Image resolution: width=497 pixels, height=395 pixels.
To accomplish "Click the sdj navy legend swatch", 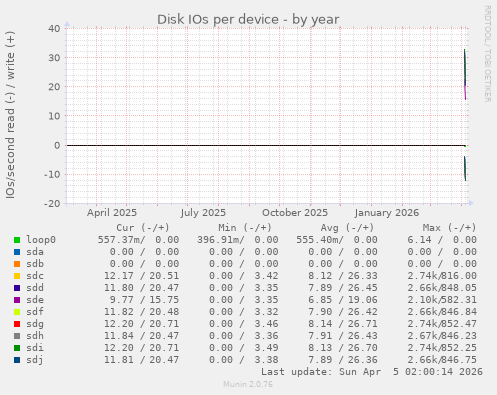I will (17, 360).
